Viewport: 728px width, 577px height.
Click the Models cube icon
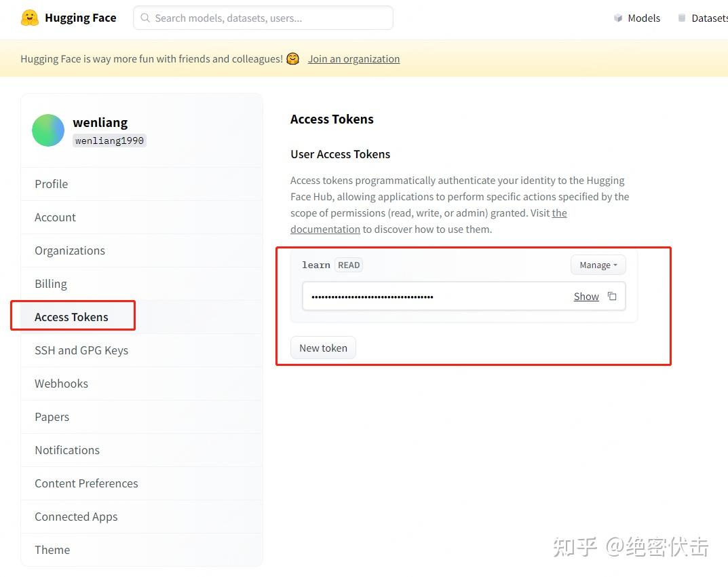coord(618,18)
